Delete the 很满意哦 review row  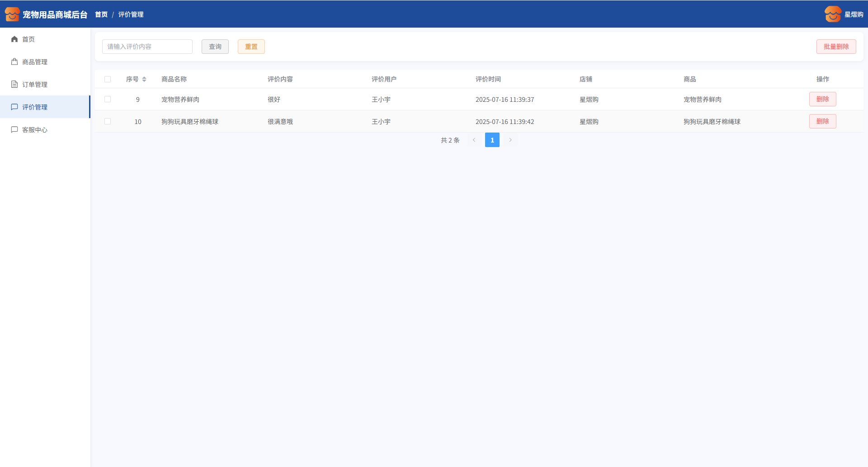[x=822, y=121]
